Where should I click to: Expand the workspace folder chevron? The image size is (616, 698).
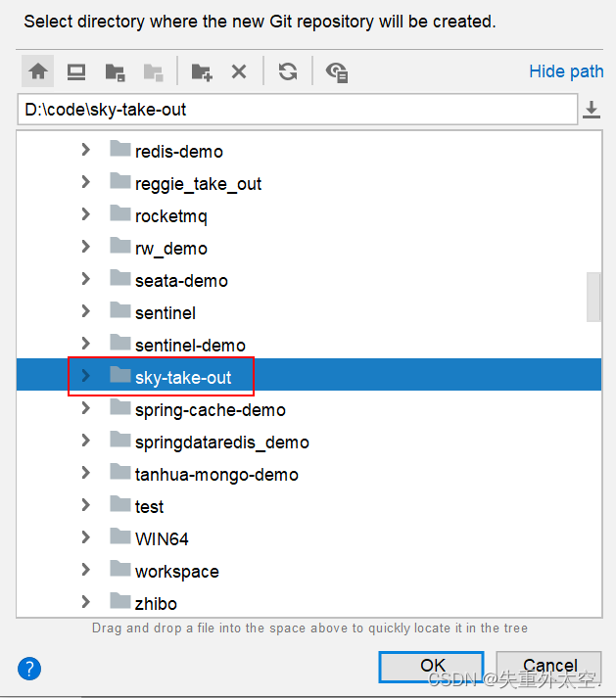(86, 570)
